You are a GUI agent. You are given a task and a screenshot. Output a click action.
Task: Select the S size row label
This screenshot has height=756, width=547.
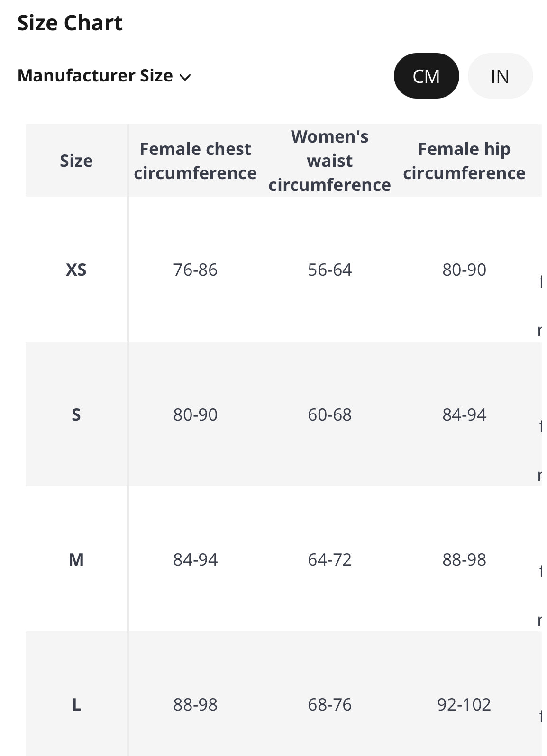[76, 414]
